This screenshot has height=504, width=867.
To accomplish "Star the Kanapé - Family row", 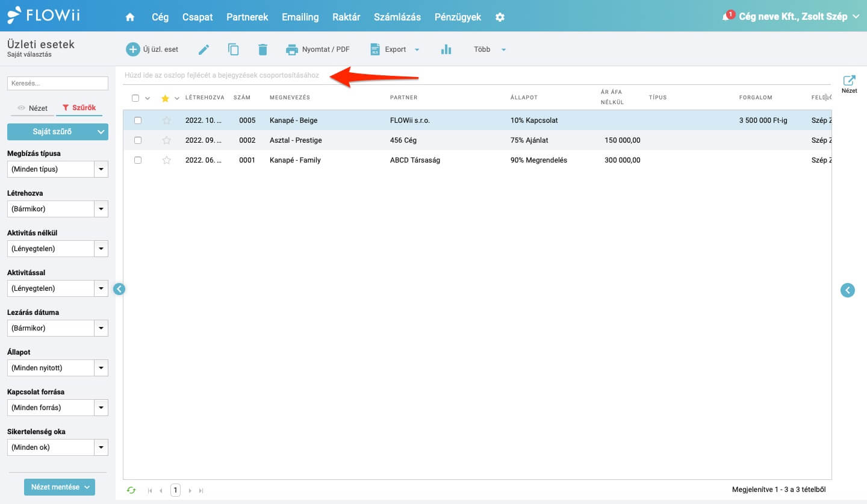I will click(167, 160).
